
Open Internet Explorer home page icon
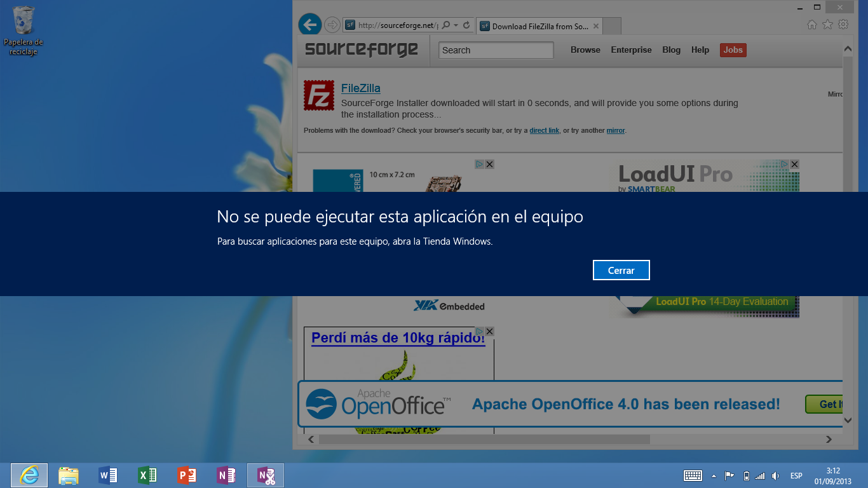[811, 24]
